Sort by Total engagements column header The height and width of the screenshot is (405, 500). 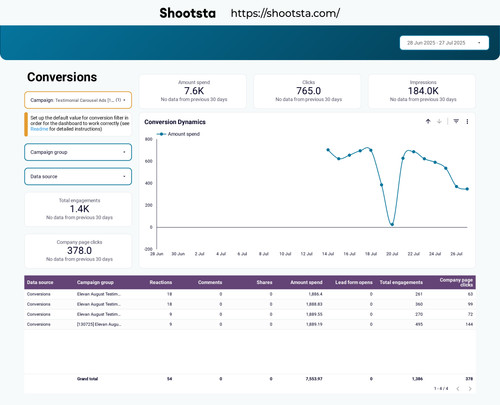click(x=401, y=282)
